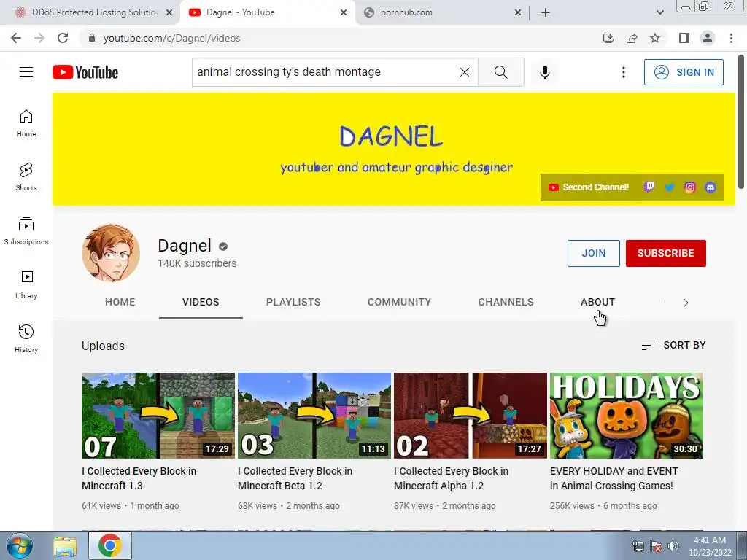This screenshot has height=560, width=747.
Task: Start voice search with the microphone icon
Action: tap(544, 72)
